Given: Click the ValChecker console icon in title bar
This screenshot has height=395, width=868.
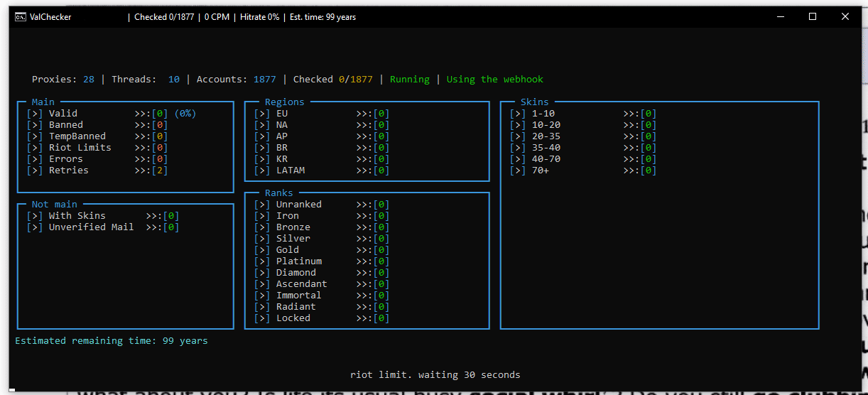Looking at the screenshot, I should point(21,17).
